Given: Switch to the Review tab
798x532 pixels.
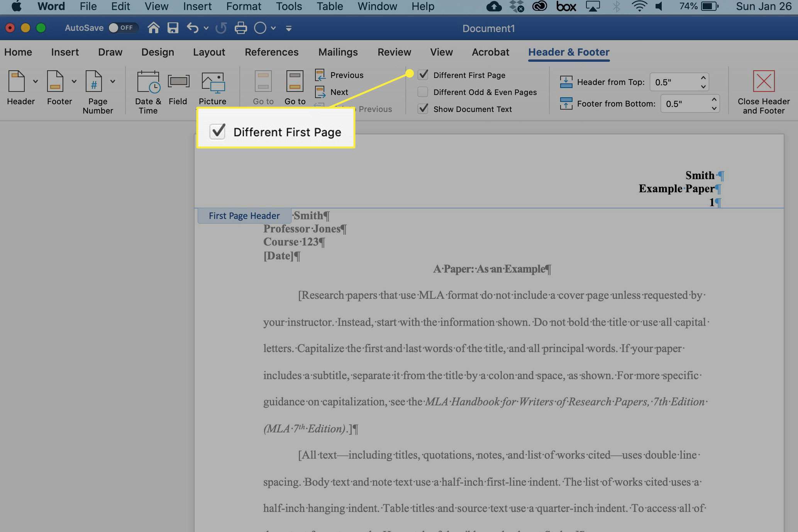Looking at the screenshot, I should click(394, 52).
